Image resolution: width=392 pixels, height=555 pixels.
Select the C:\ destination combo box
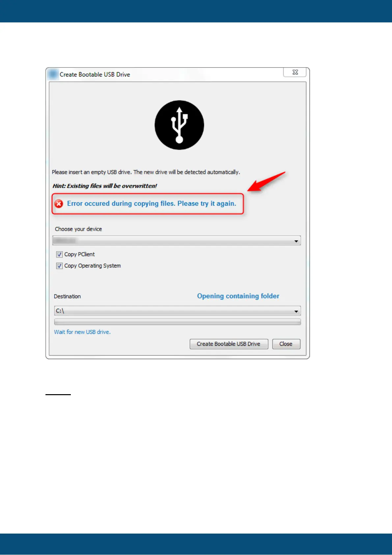(177, 311)
